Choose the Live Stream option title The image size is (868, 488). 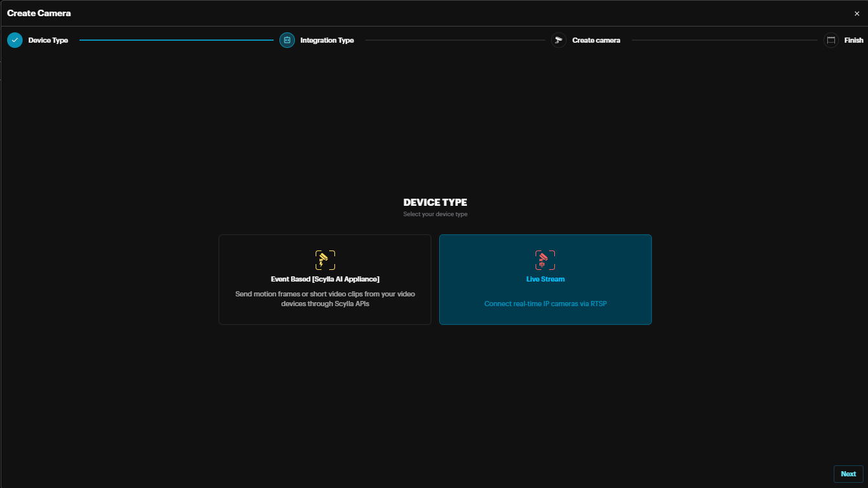tap(545, 279)
